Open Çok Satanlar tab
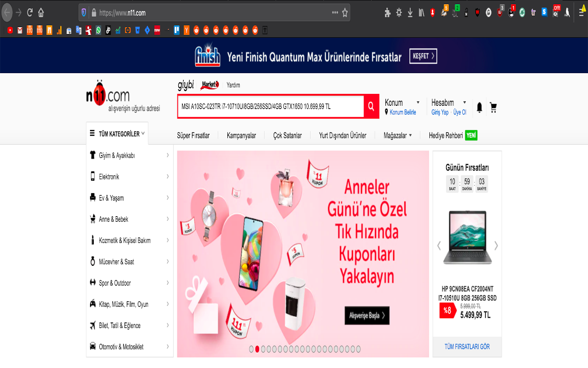The height and width of the screenshot is (368, 588). coord(288,135)
